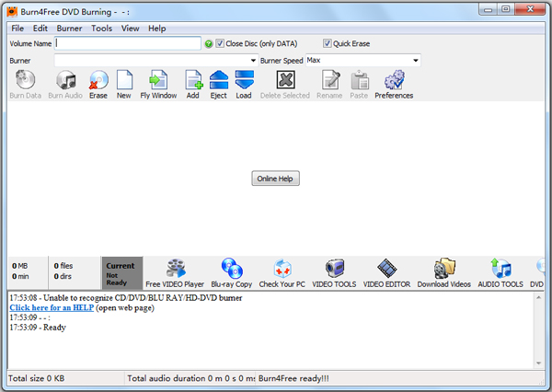Click the Online Help button
The image size is (552, 392).
click(275, 179)
